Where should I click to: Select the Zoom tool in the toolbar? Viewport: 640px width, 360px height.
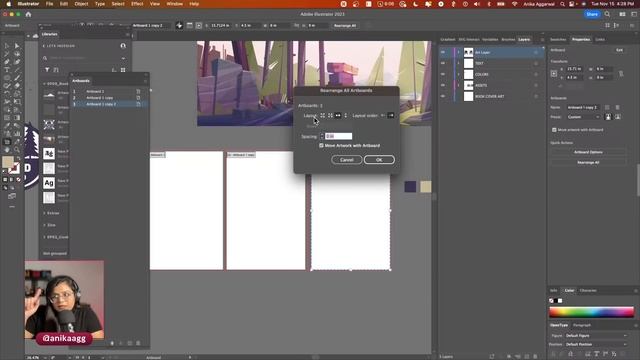coord(17,150)
